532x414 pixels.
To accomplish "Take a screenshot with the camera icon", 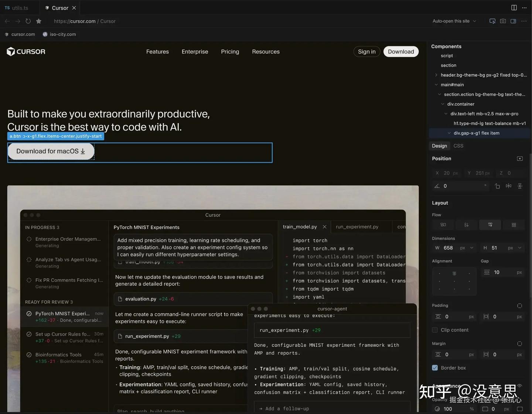I will (503, 21).
